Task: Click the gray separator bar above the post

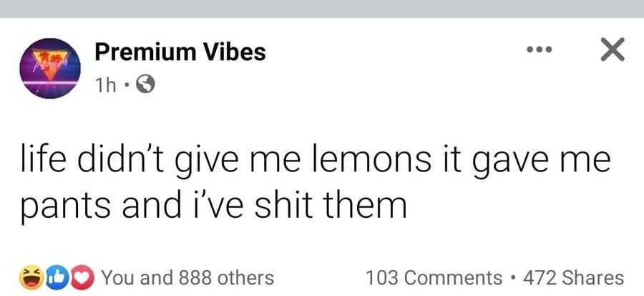Action: [322, 9]
